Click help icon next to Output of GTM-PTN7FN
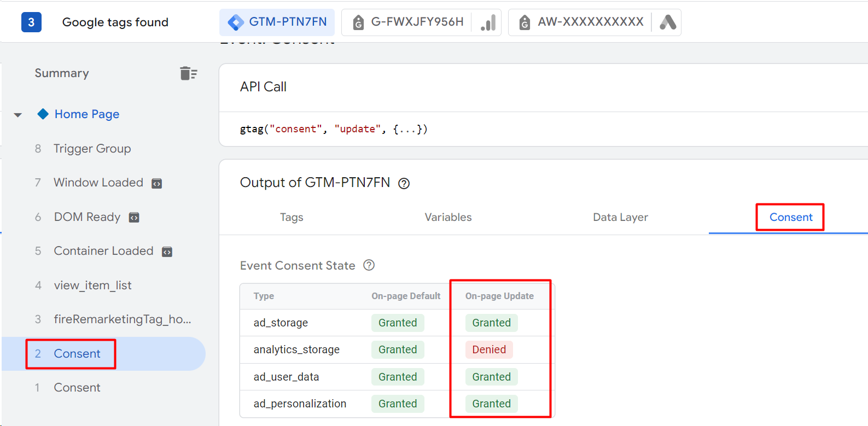Image resolution: width=868 pixels, height=426 pixels. [404, 184]
